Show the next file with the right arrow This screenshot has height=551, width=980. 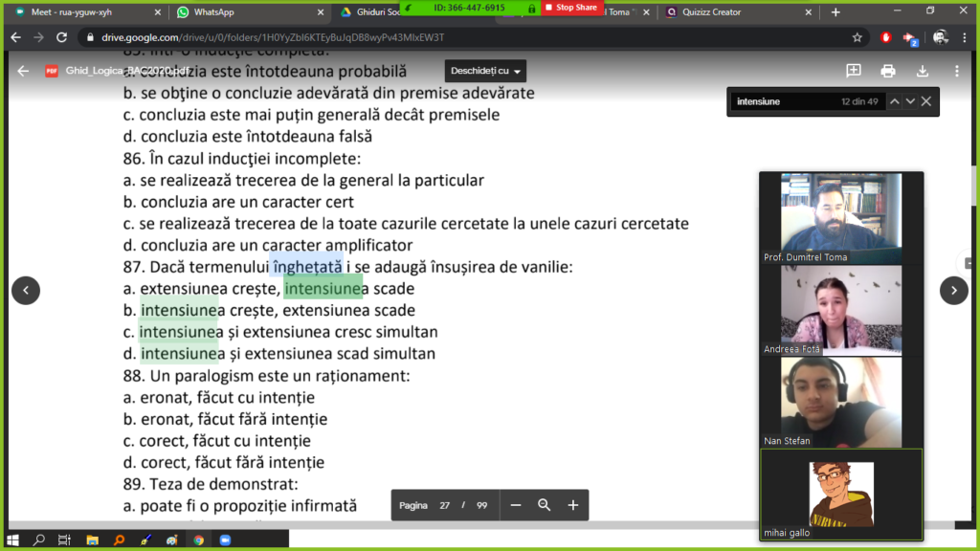point(953,291)
